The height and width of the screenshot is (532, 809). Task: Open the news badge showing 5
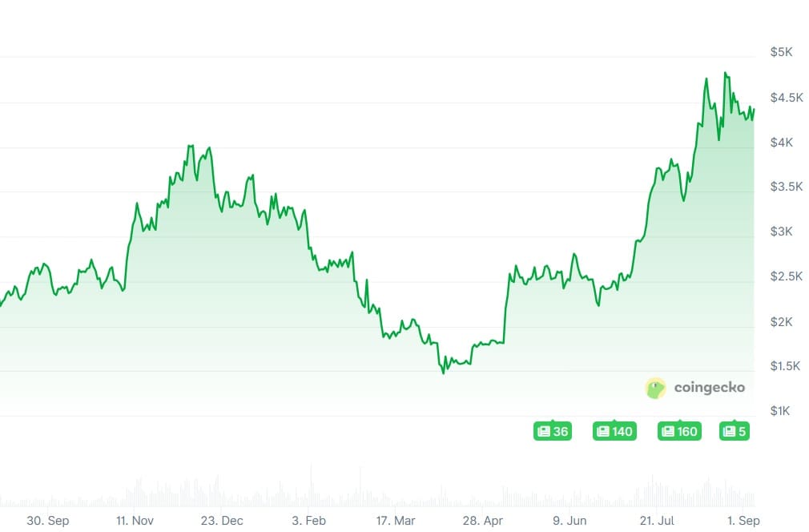coord(735,432)
